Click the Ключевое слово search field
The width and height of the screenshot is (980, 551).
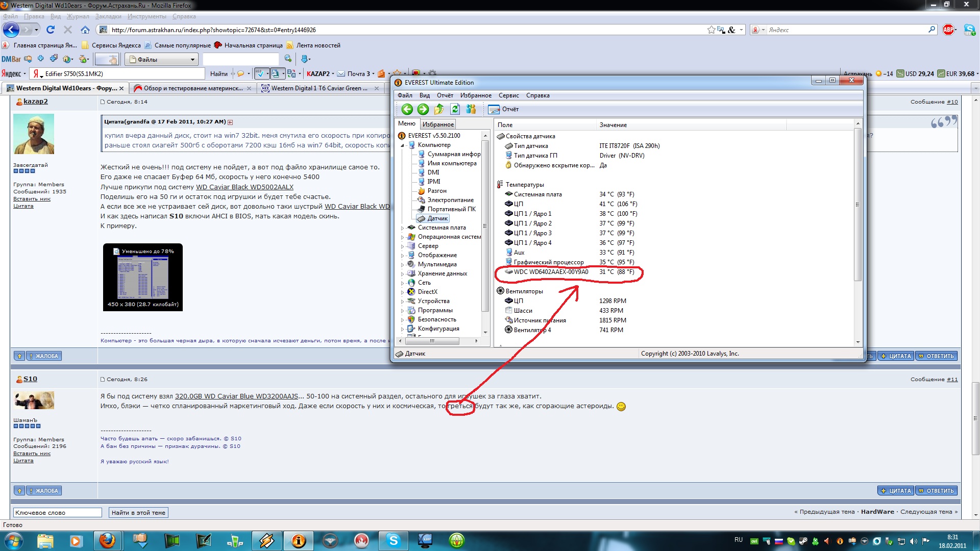tap(57, 513)
